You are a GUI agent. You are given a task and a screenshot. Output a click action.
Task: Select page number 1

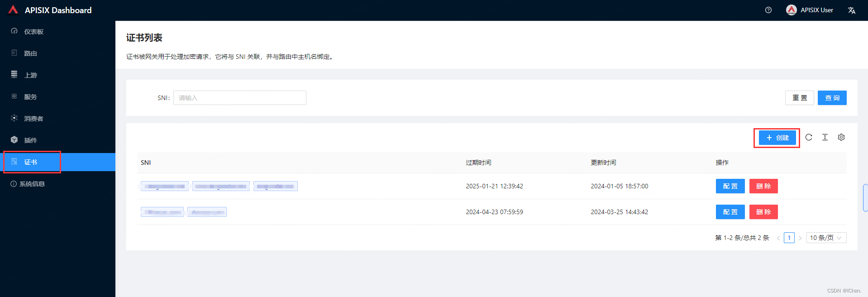click(x=789, y=238)
